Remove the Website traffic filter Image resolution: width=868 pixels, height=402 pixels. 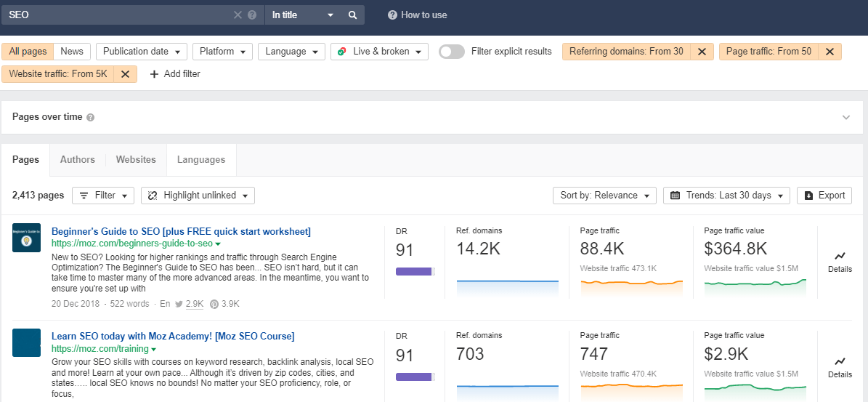pos(126,73)
